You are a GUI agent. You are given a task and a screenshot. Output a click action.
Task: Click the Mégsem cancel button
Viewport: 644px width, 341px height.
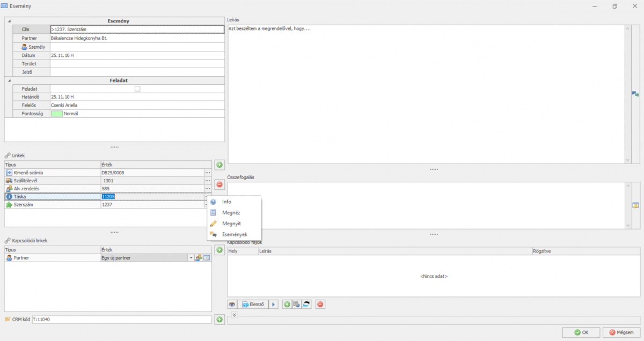[621, 332]
